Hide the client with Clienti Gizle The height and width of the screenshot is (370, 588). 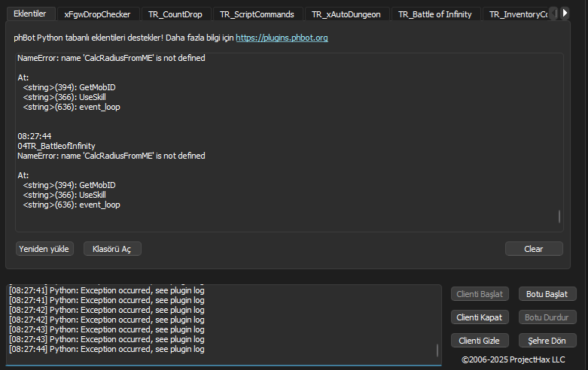coord(480,341)
